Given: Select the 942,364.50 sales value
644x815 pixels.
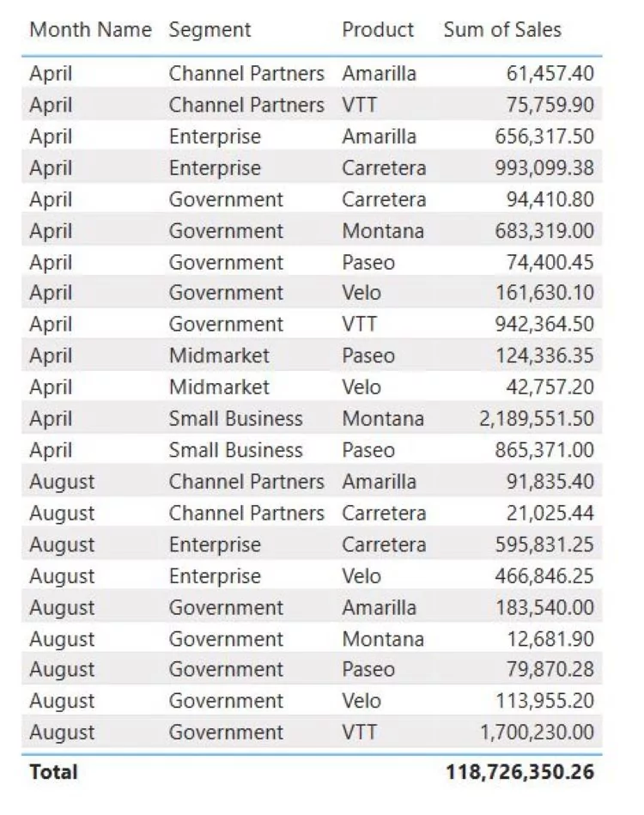Looking at the screenshot, I should point(544,325).
